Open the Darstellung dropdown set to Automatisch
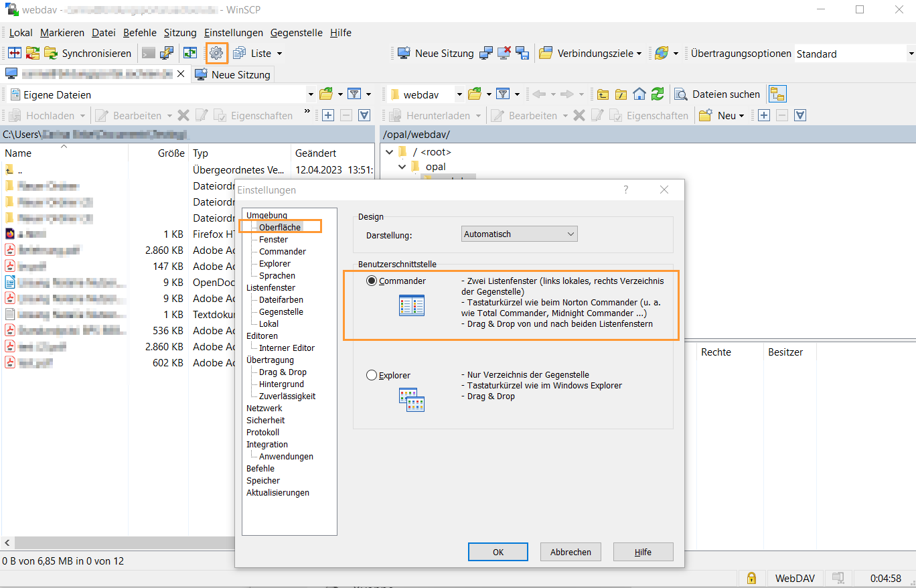The height and width of the screenshot is (588, 916). pos(519,233)
